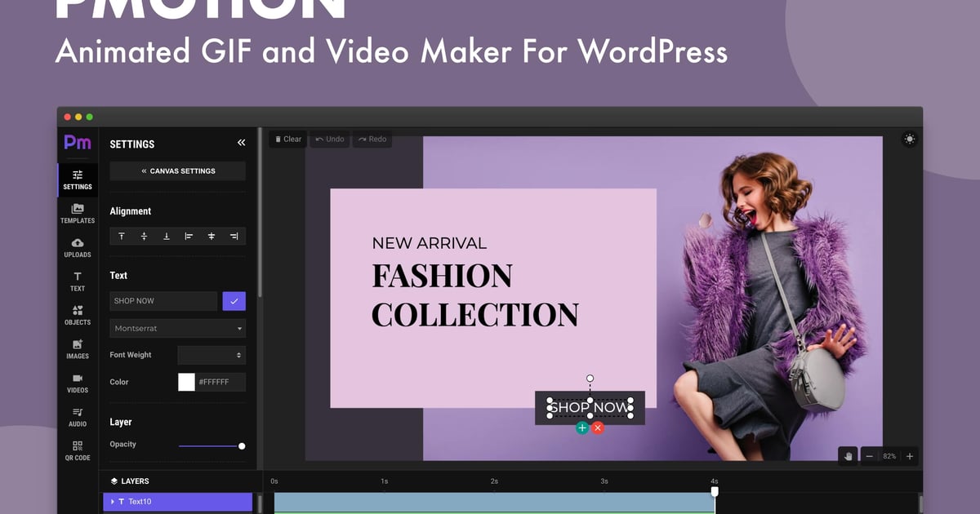Collapse the Settings panel with double chevron
This screenshot has width=980, height=514.
pyautogui.click(x=241, y=143)
